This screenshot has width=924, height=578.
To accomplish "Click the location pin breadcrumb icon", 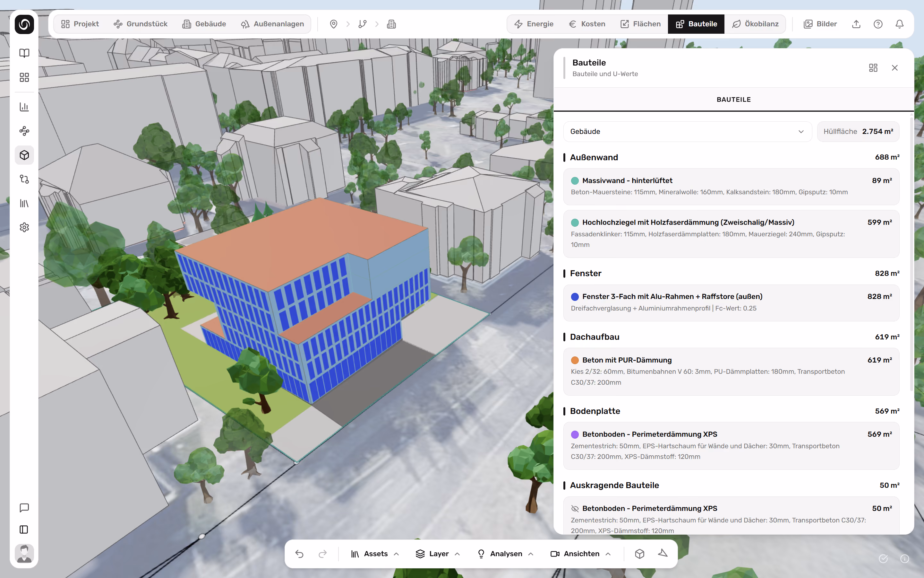I will pyautogui.click(x=333, y=24).
